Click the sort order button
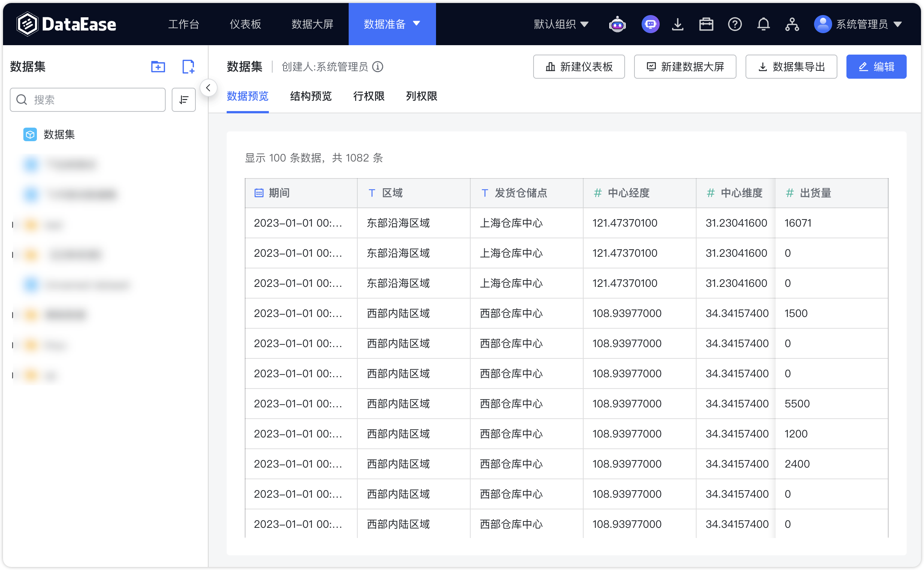924x570 pixels. (184, 100)
